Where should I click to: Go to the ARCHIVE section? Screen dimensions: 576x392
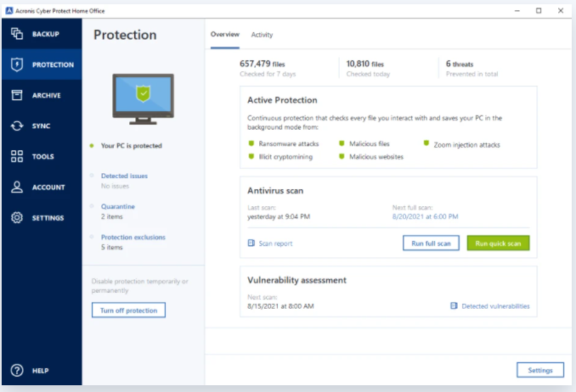[46, 95]
